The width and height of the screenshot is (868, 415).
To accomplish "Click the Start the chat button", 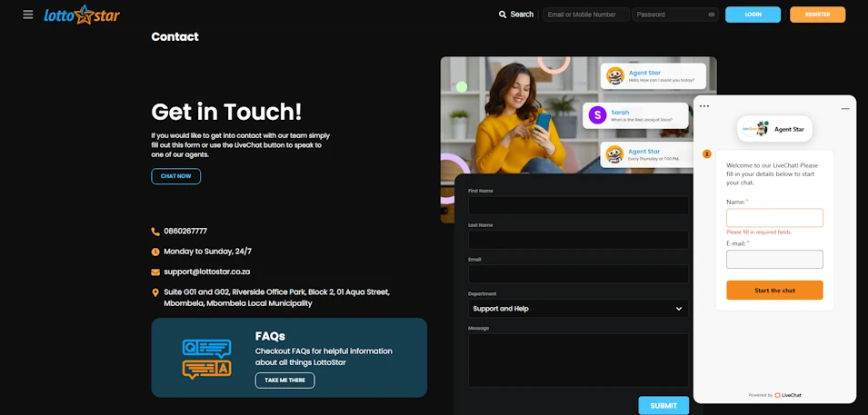I will coord(774,290).
